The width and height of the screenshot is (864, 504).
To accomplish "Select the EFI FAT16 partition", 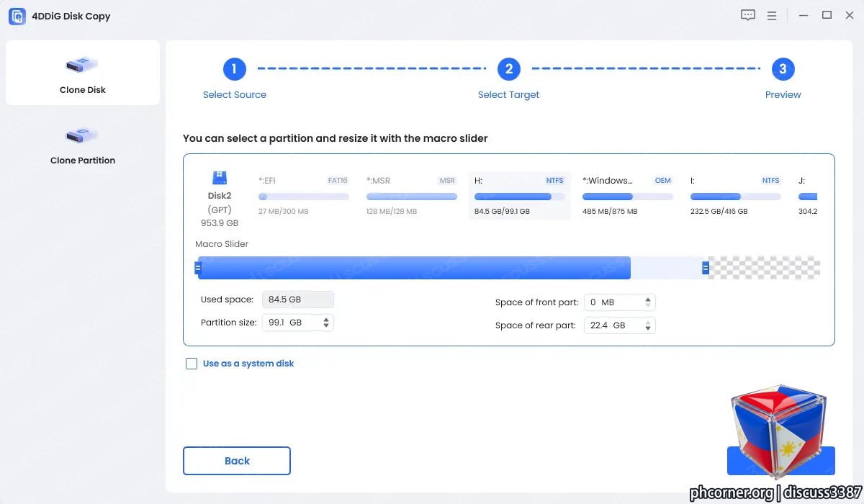I will click(304, 196).
